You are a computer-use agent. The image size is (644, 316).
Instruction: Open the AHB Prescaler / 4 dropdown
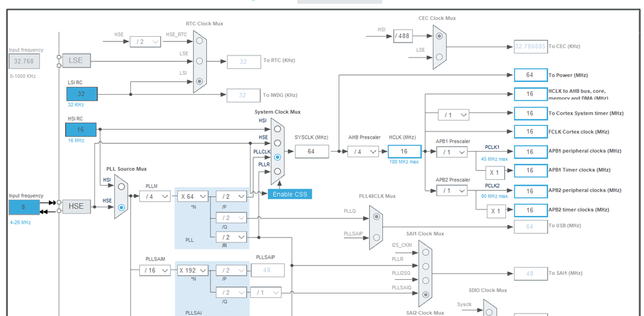pos(363,152)
